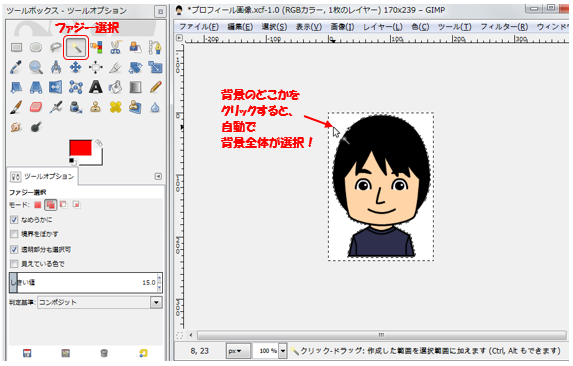573x366 pixels.
Task: Select the Scale tool
Action: coord(155,67)
